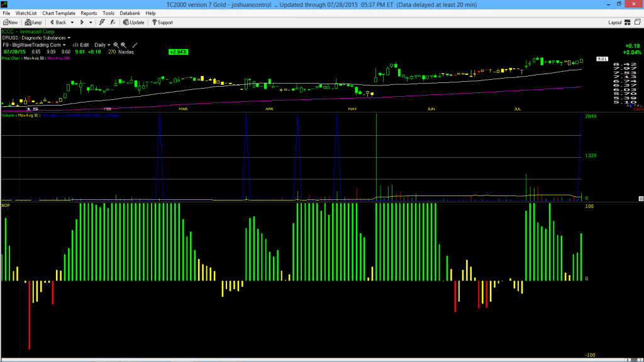Click the %True condition indicator label
644x362 pixels.
pyautogui.click(x=80, y=116)
